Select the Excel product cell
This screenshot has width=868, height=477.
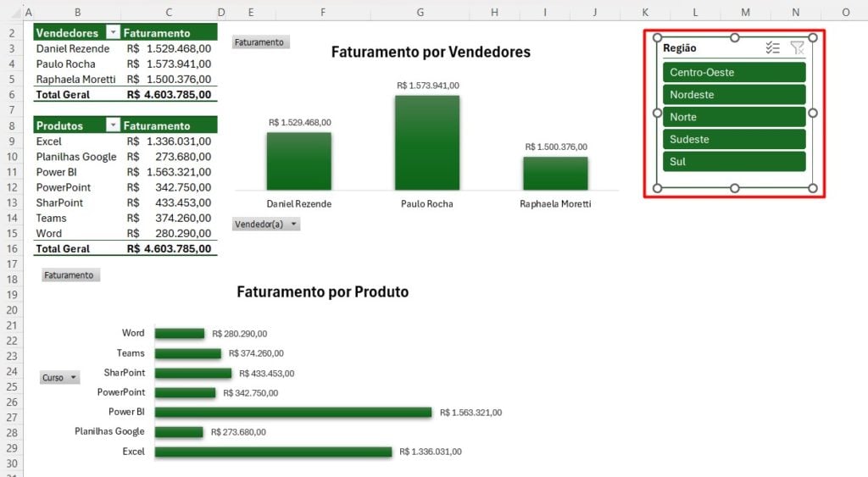tap(77, 141)
